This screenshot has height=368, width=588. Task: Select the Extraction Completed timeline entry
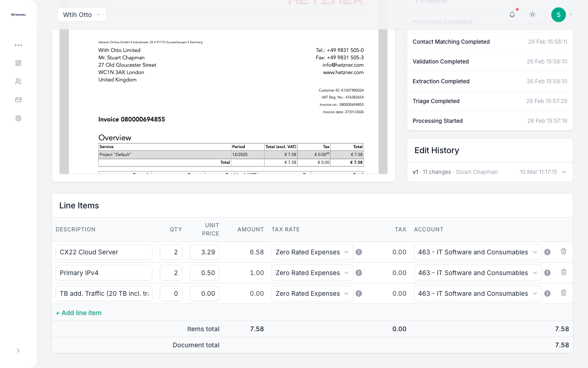tap(490, 81)
